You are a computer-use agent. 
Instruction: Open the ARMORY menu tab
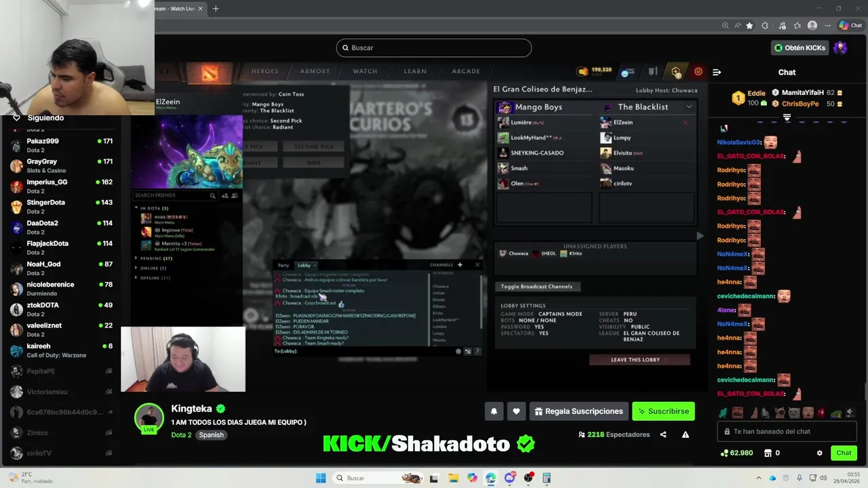(315, 71)
